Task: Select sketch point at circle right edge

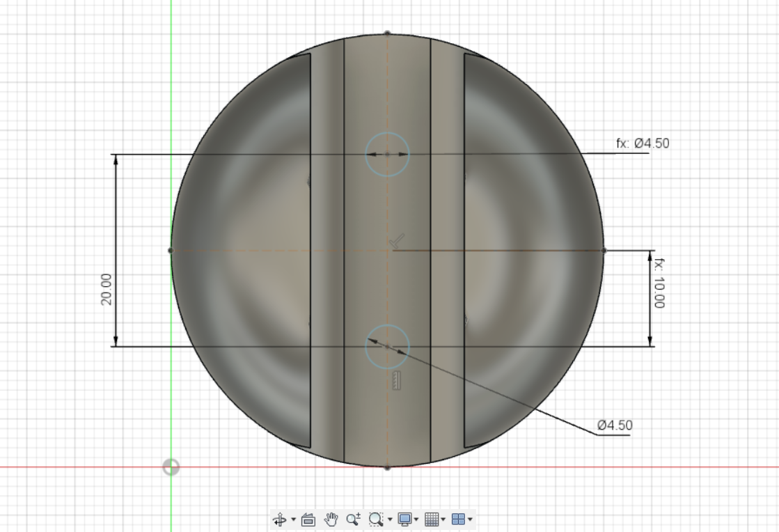Action: point(604,251)
